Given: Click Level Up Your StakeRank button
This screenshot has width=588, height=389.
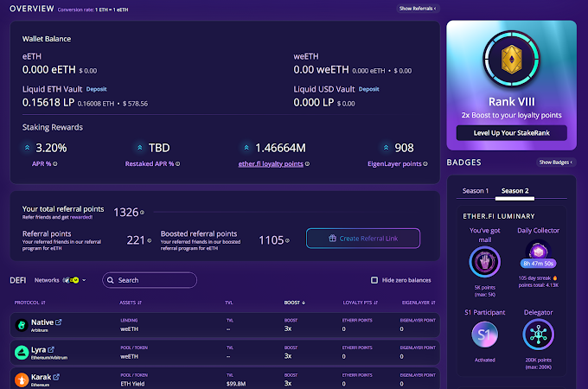Looking at the screenshot, I should coord(512,132).
